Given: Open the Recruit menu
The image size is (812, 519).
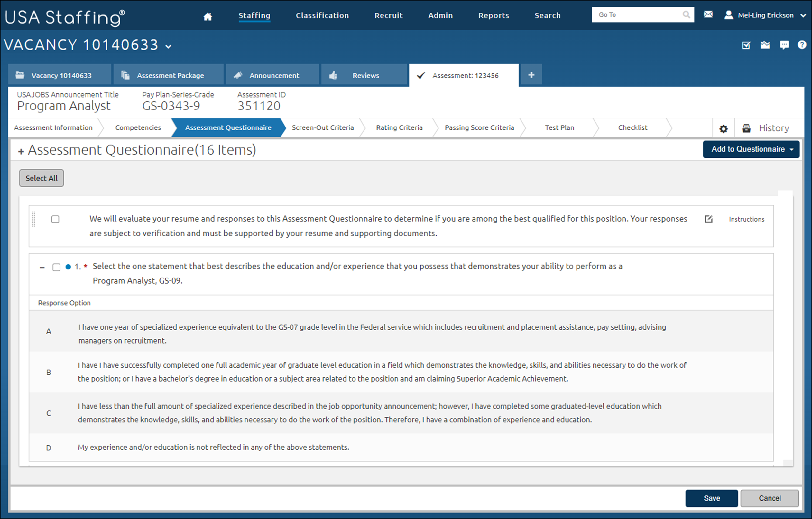Looking at the screenshot, I should click(388, 15).
